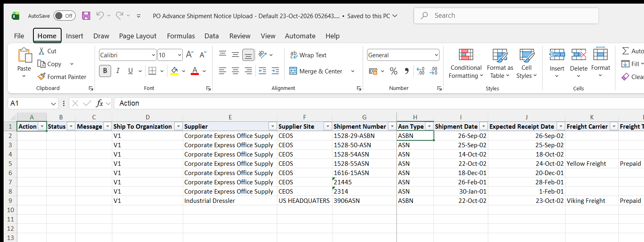Open Cell Styles gallery
Image resolution: width=644 pixels, height=242 pixels.
tap(526, 64)
